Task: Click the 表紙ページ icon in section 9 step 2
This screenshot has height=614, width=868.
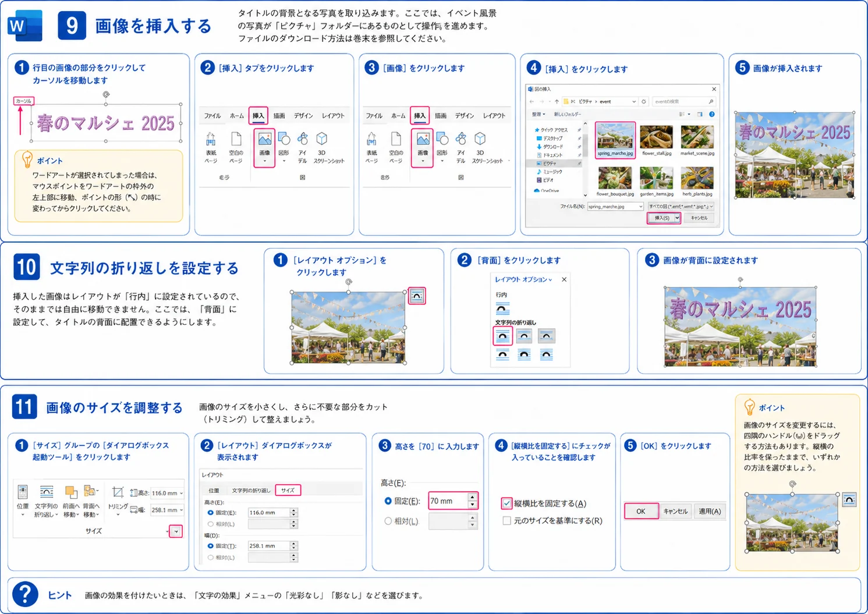Action: 211,139
